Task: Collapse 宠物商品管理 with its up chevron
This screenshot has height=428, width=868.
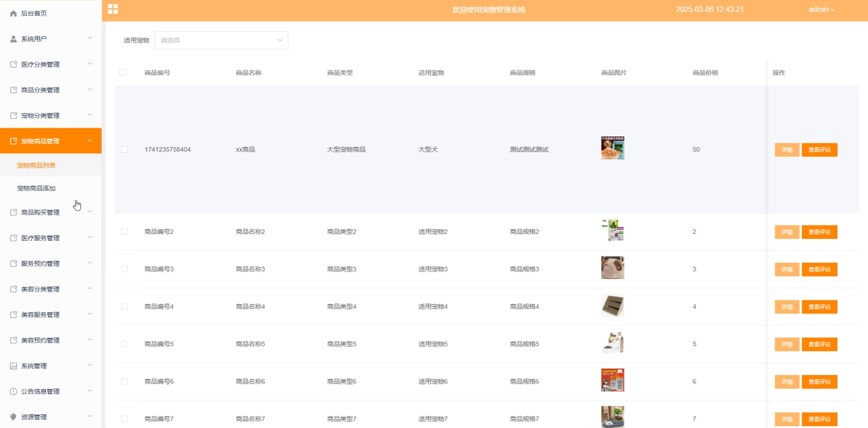Action: click(x=89, y=141)
